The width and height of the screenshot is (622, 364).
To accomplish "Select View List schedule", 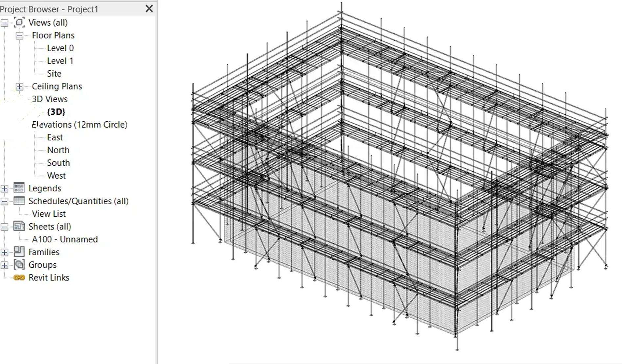I will coord(49,214).
